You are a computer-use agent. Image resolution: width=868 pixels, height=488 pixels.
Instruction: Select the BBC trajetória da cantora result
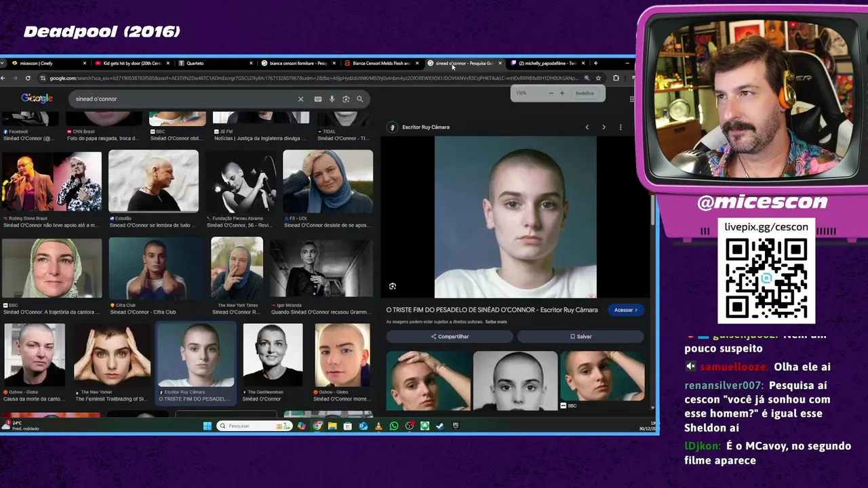tap(52, 268)
